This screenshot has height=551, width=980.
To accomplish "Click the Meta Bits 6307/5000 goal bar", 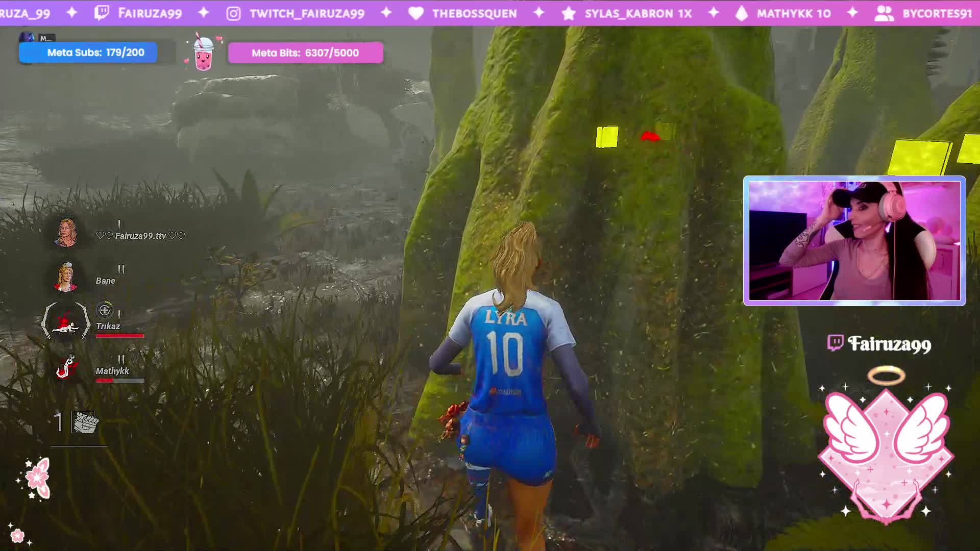I will (x=305, y=53).
